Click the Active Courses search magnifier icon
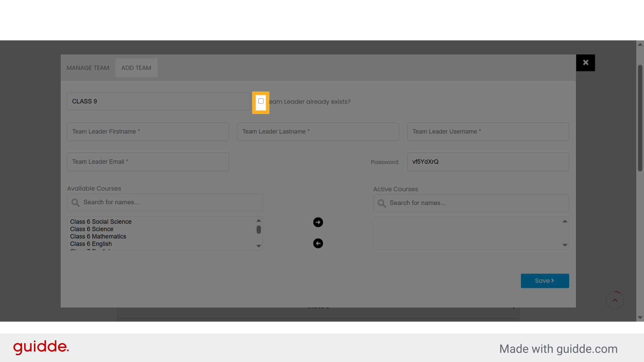 pyautogui.click(x=382, y=203)
